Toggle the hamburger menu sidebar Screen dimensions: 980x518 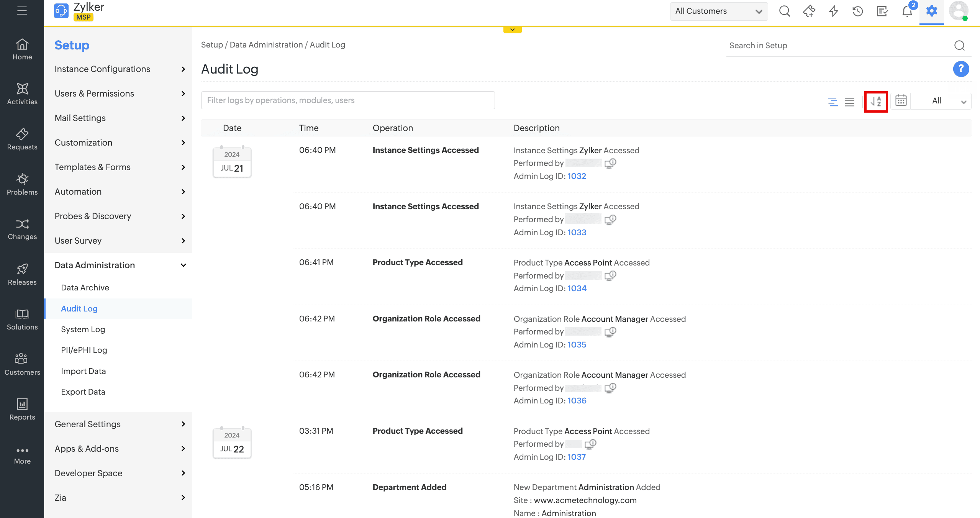[x=22, y=11]
